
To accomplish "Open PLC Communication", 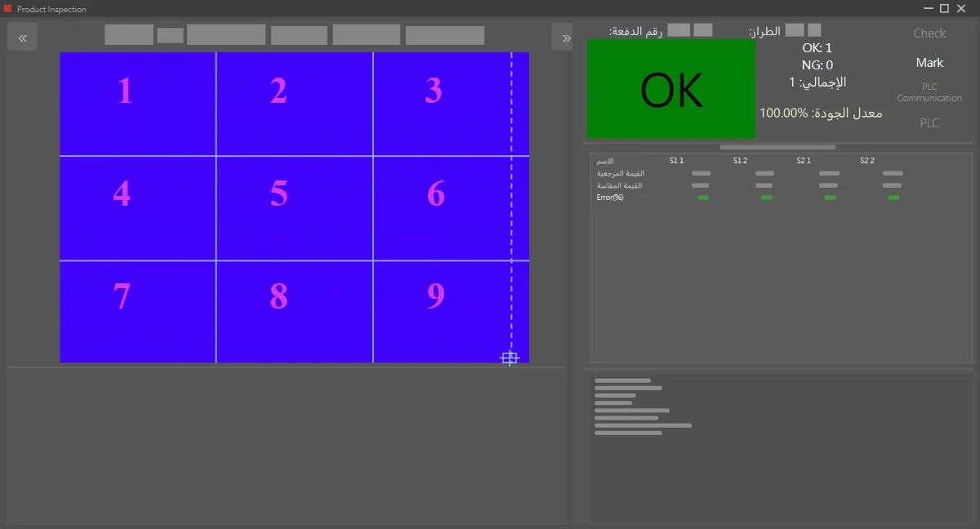I will (x=929, y=92).
